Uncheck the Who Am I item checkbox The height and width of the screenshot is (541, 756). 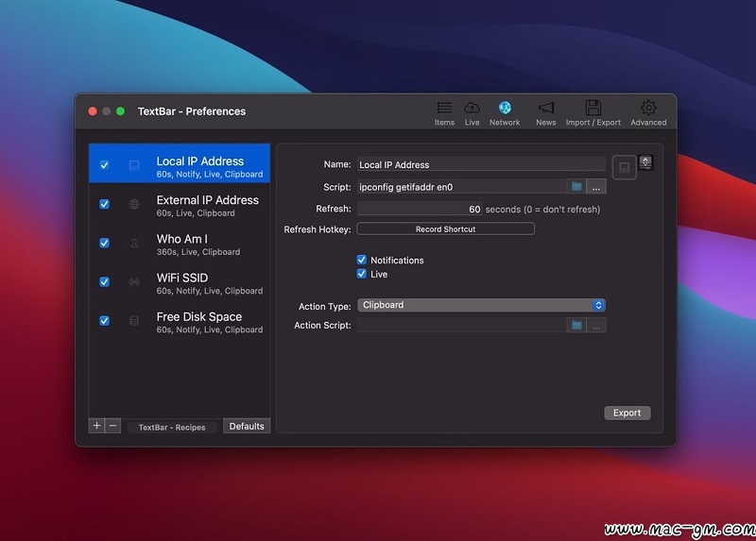click(x=104, y=243)
